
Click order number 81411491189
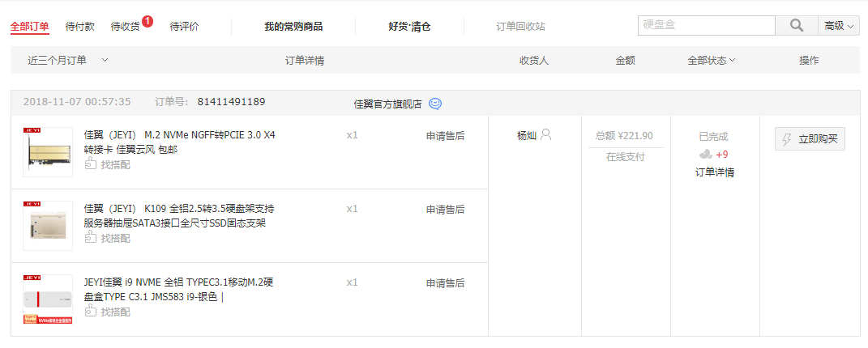[232, 102]
